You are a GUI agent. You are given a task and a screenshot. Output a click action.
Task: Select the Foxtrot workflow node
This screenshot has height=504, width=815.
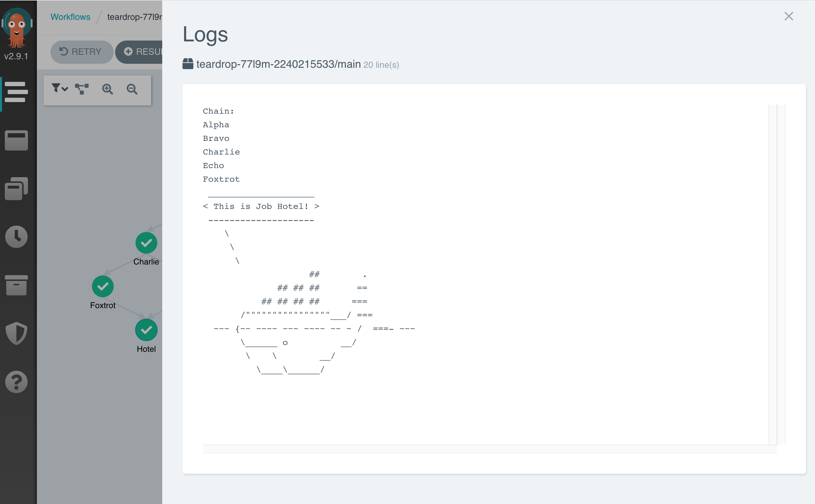coord(103,286)
